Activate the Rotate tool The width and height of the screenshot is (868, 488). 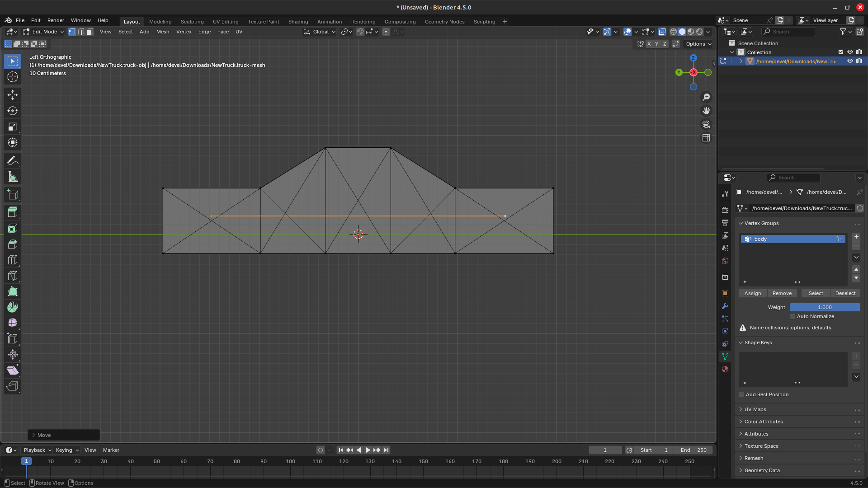pyautogui.click(x=13, y=111)
